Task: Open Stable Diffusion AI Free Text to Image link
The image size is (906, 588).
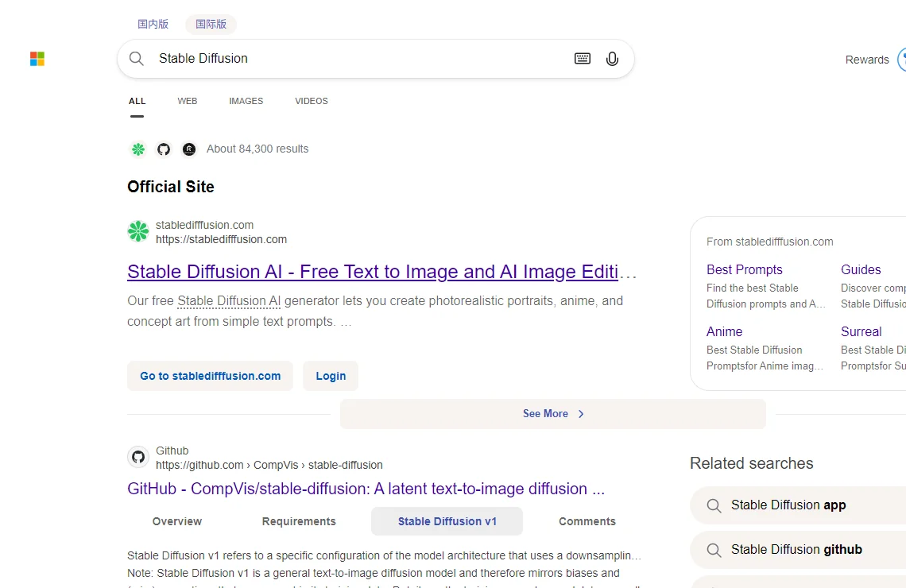Action: coord(381,272)
